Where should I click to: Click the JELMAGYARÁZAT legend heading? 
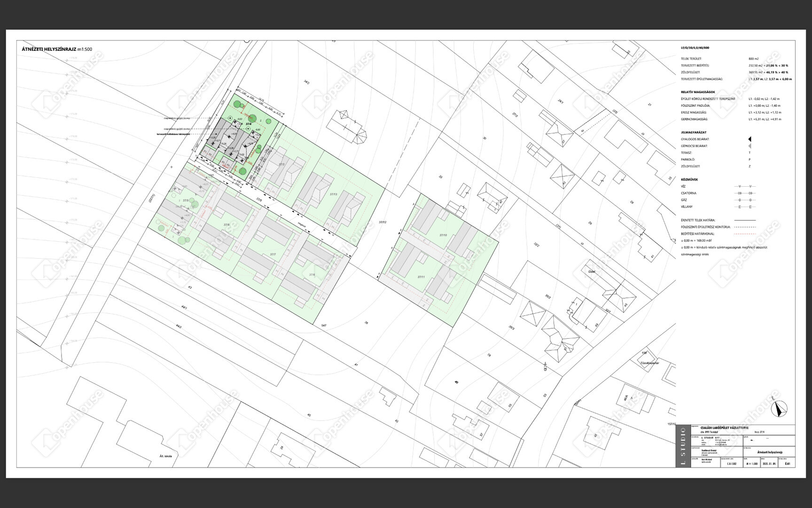click(694, 133)
